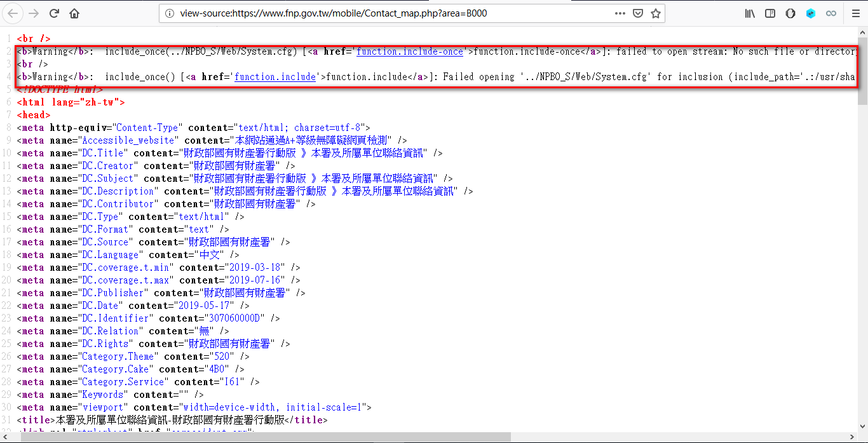Click the Category.Cake 4B0 meta line

coord(131,369)
